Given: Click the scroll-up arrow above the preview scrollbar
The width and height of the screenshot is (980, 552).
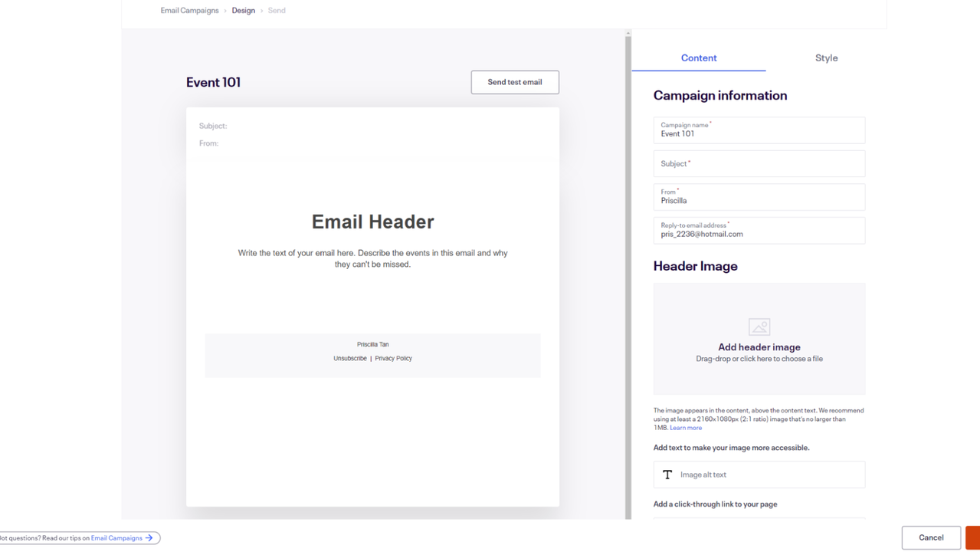Looking at the screenshot, I should click(628, 34).
